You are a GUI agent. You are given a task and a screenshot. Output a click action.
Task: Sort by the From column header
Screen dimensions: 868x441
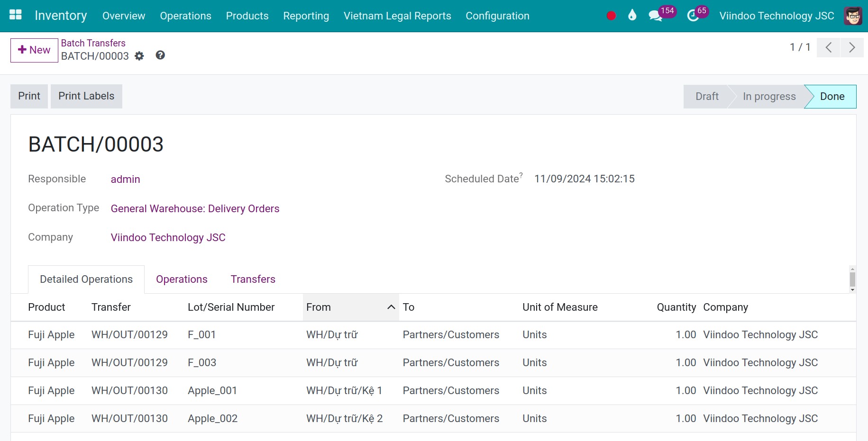point(350,307)
